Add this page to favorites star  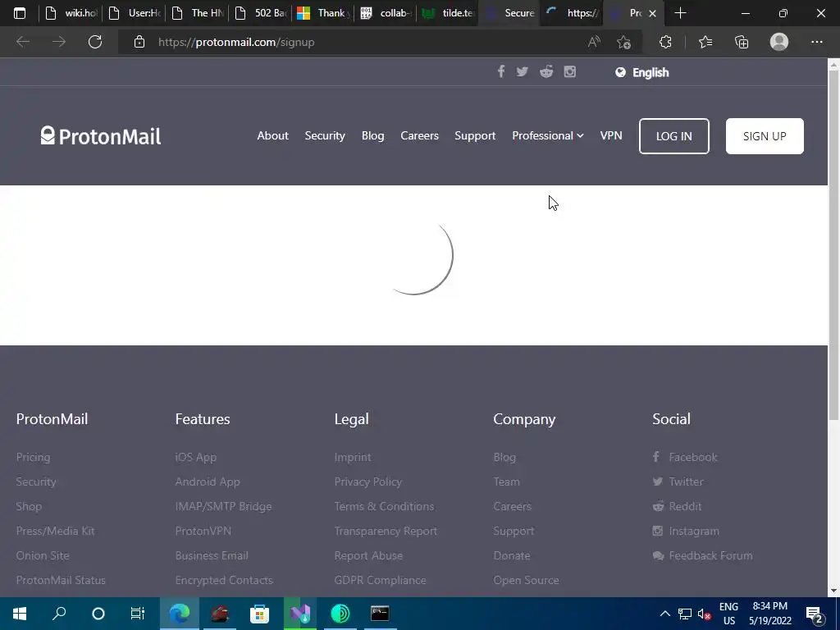[x=623, y=42]
